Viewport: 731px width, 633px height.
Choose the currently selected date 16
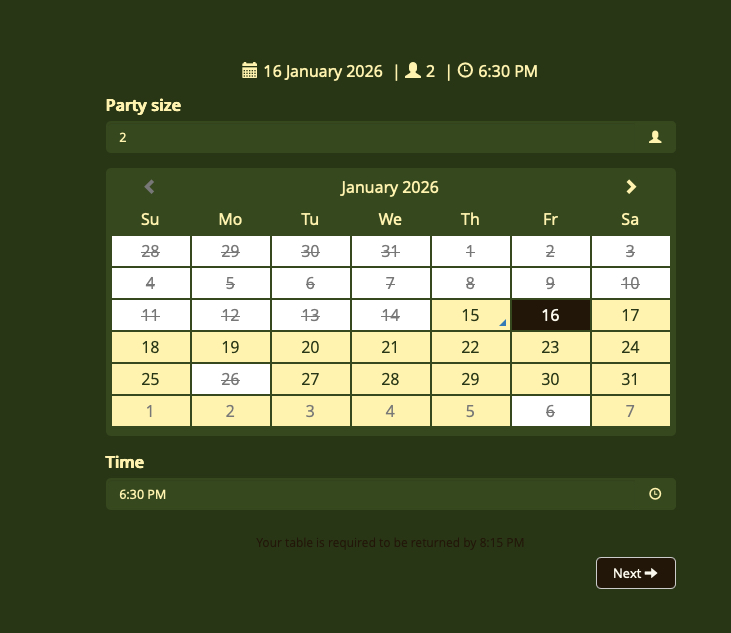(550, 315)
